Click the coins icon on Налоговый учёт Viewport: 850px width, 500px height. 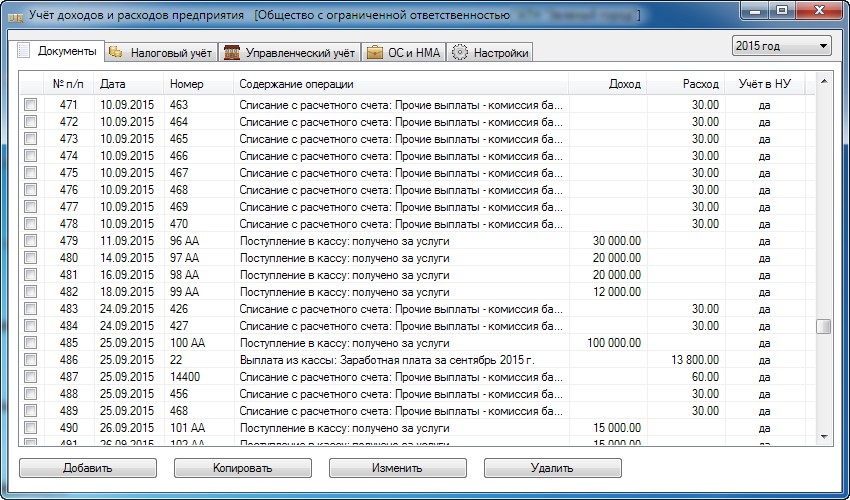click(x=115, y=52)
